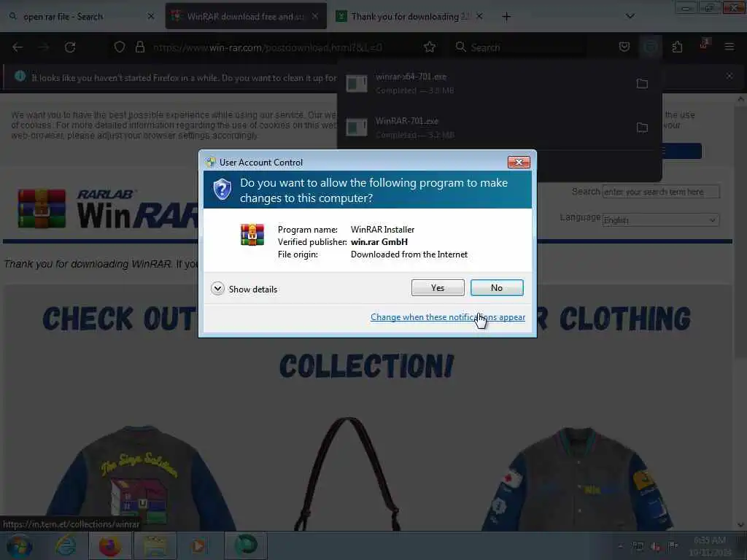Expand Show details chevron in UAC dialog
Screen dimensions: 747x560
[x=217, y=289]
